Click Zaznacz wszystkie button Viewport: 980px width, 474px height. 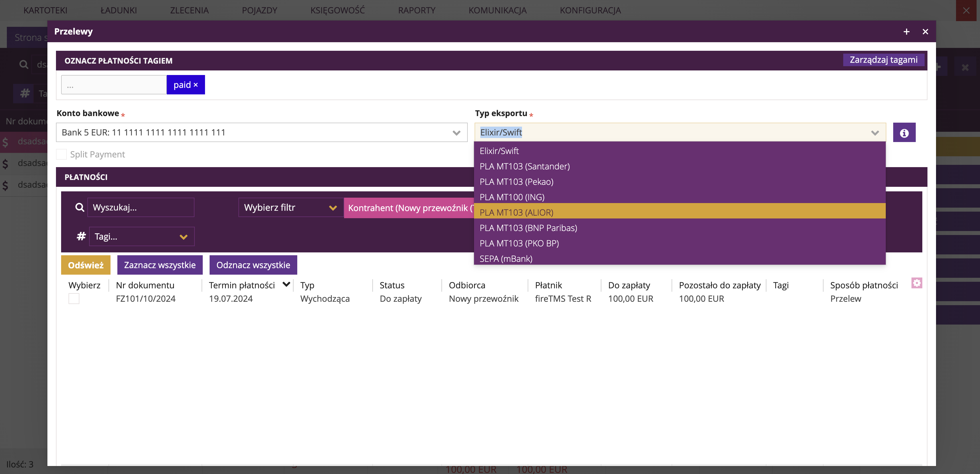[160, 265]
